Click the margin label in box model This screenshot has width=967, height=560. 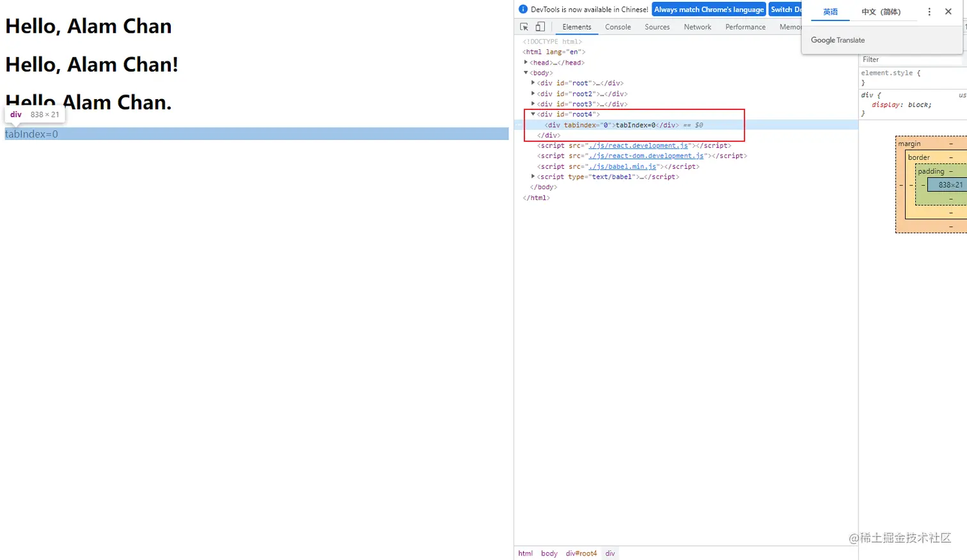point(909,144)
